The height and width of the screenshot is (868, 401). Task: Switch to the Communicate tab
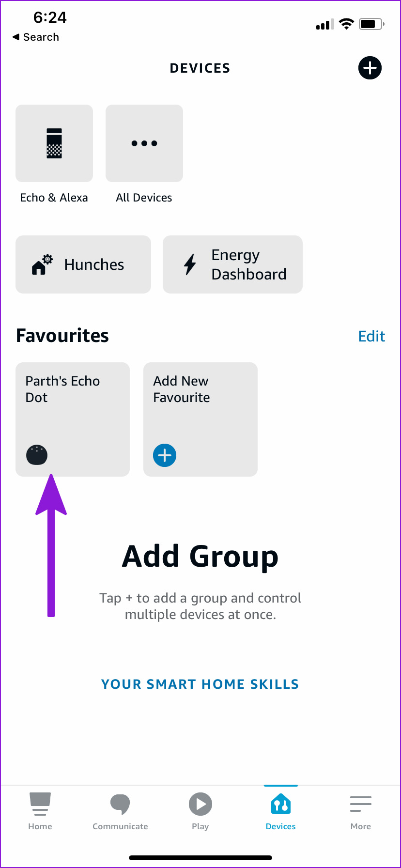click(x=120, y=811)
